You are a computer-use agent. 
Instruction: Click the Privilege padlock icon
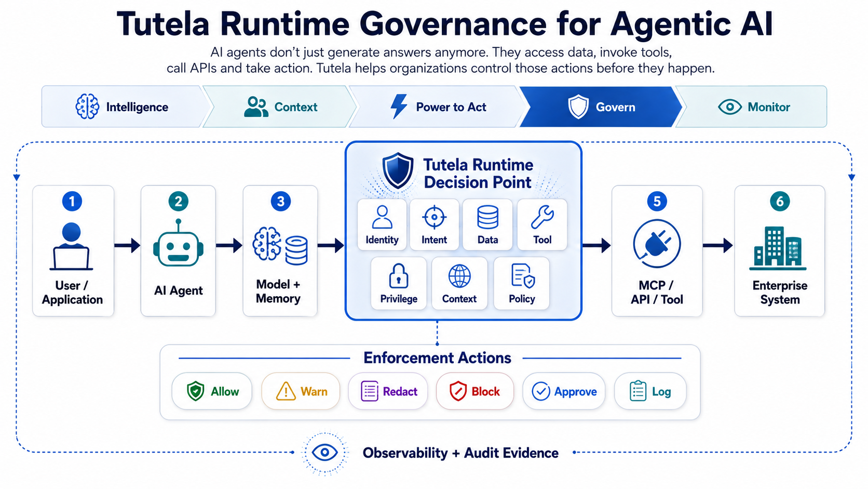[x=399, y=276]
